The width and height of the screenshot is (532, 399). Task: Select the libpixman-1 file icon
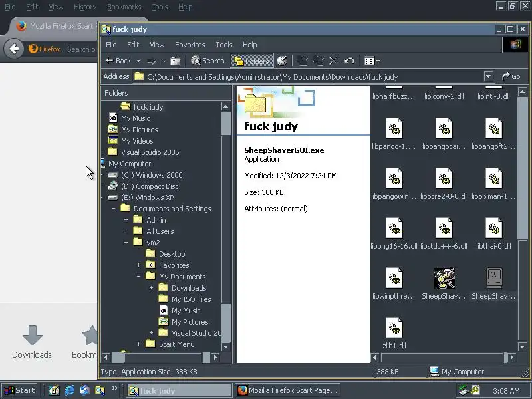[493, 178]
